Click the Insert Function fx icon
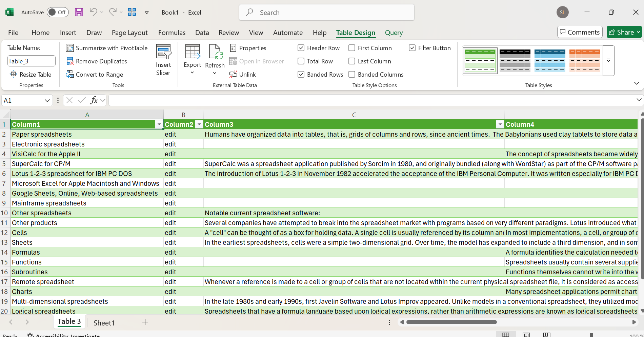 [94, 100]
